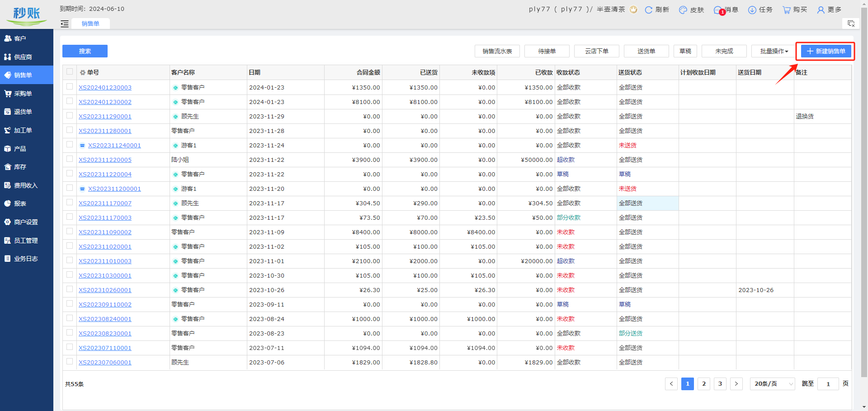Check the row XS202311220005
Viewport: 868px width, 411px height.
pyautogui.click(x=70, y=159)
